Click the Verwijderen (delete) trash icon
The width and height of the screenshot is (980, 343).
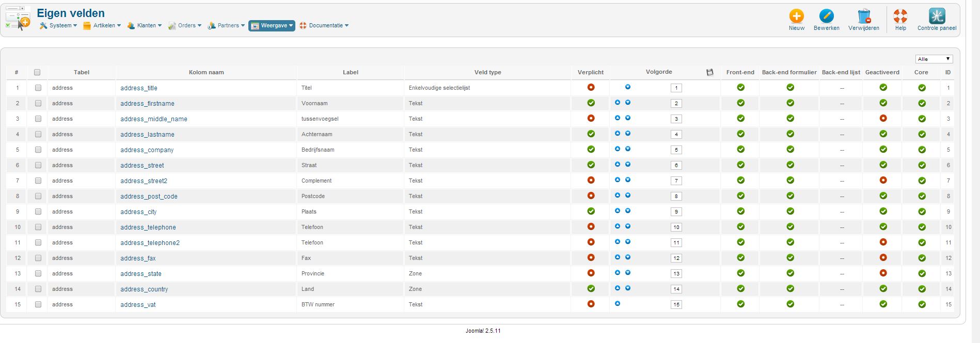click(864, 16)
